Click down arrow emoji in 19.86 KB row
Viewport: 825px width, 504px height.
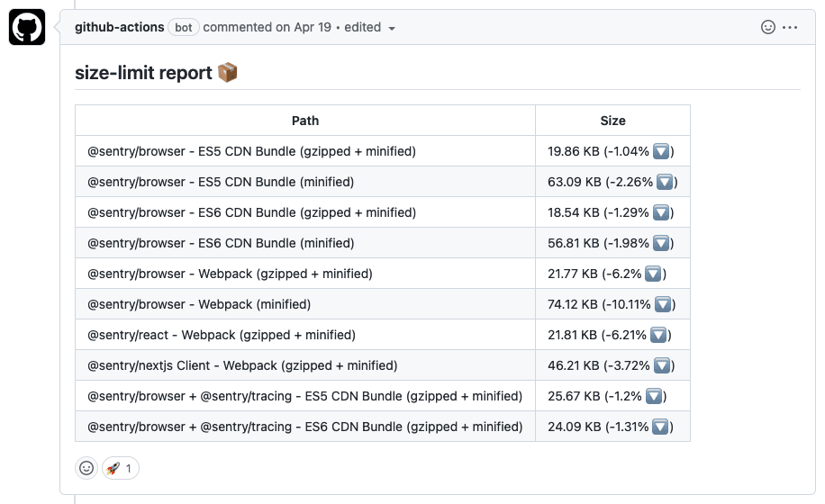661,151
